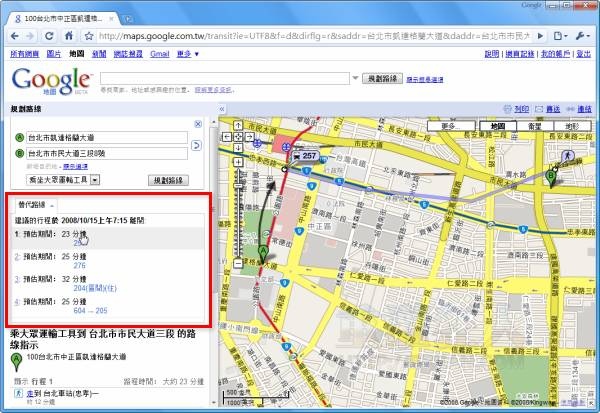Open the Chrome page menu
Image resolution: width=600 pixels, height=413 pixels.
pos(561,36)
